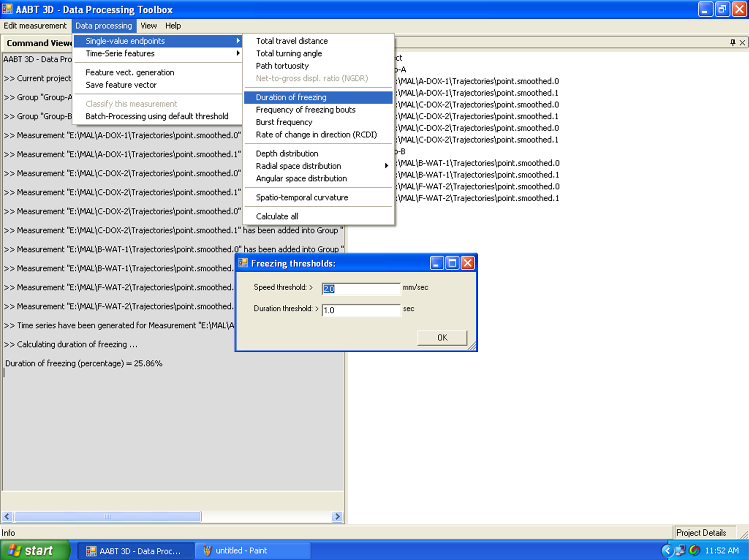Close the right side panel
This screenshot has width=749, height=560.
pos(742,43)
